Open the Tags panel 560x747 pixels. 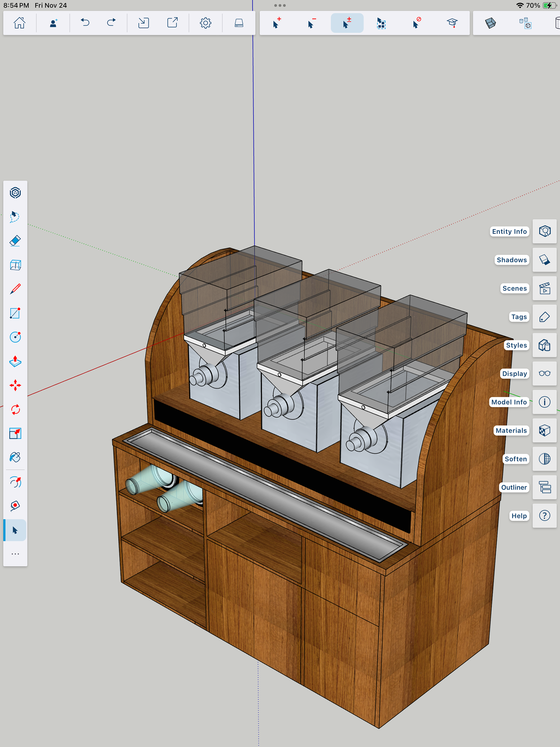[544, 317]
